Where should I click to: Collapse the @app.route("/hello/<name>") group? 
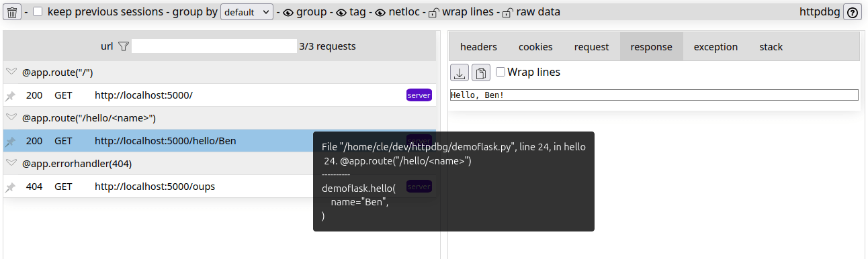[x=11, y=117]
